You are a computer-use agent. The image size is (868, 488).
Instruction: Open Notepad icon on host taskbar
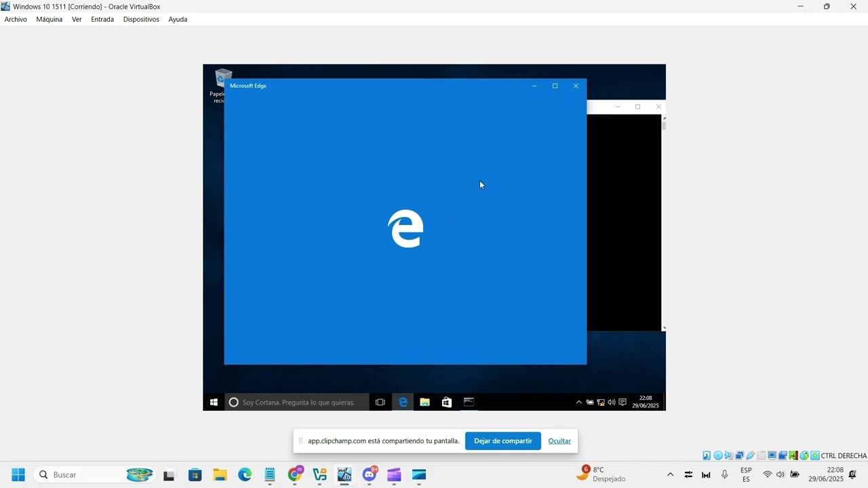(x=270, y=474)
